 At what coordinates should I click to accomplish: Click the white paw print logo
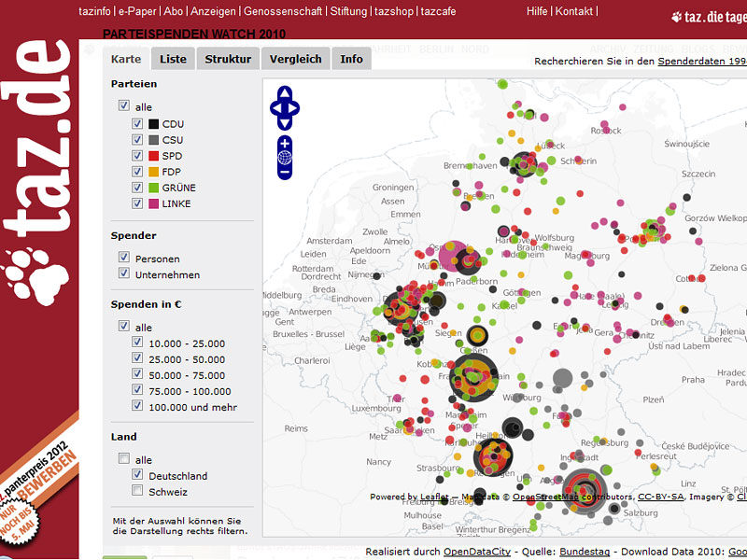[x=35, y=275]
